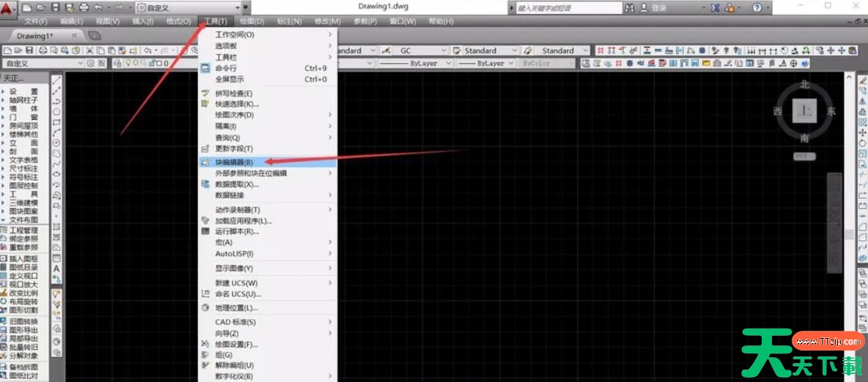
Task: Click the 命令行 menu entry icon
Action: coord(205,68)
